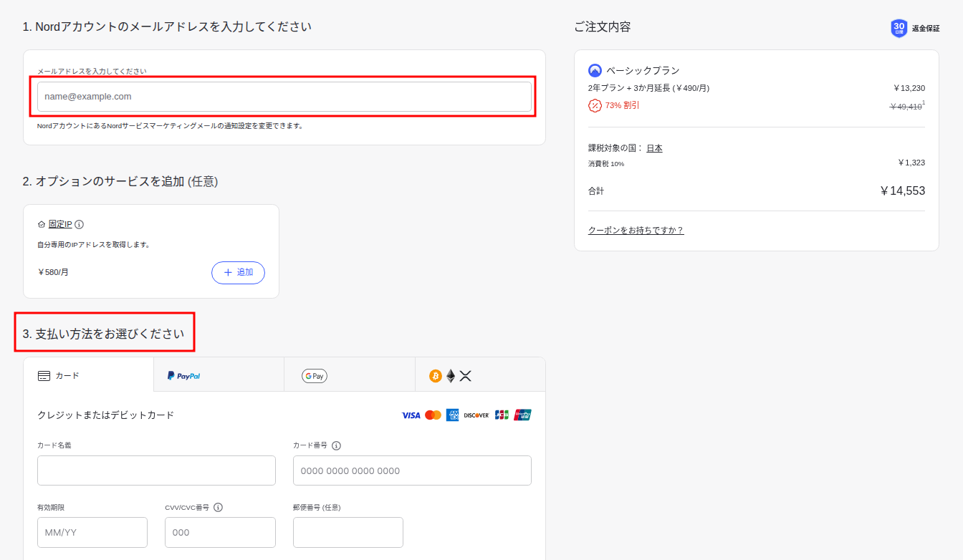Click the JCB card logo

pyautogui.click(x=502, y=415)
